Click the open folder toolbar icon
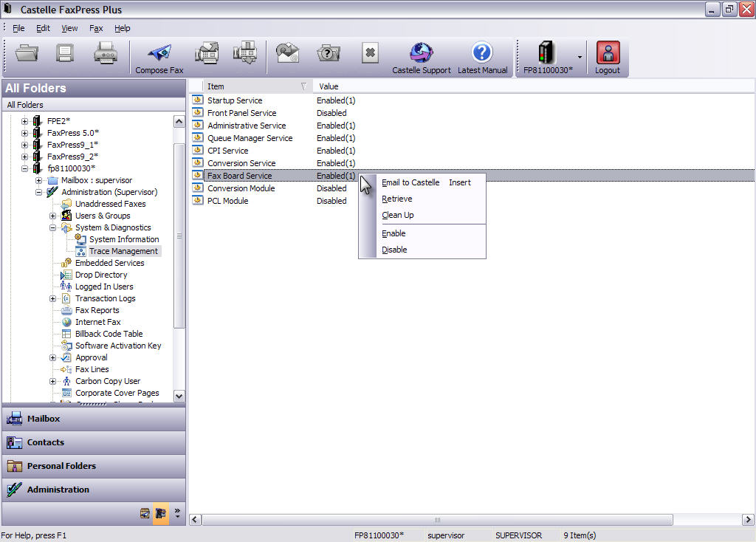Viewport: 756px width, 542px height. pyautogui.click(x=27, y=53)
